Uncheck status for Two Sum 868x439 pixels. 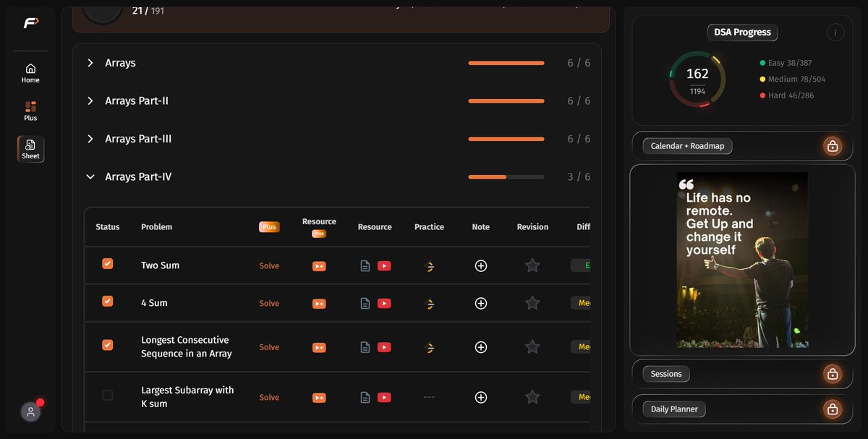108,264
